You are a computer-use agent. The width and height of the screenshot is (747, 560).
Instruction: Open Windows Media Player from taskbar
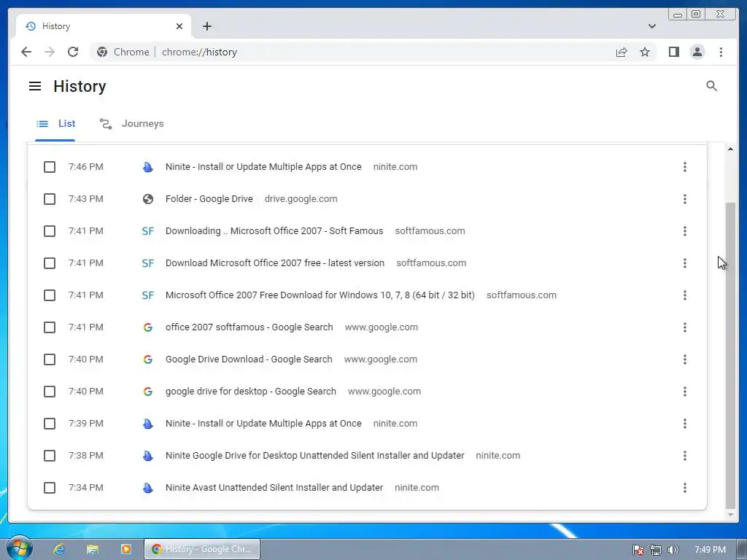point(126,549)
